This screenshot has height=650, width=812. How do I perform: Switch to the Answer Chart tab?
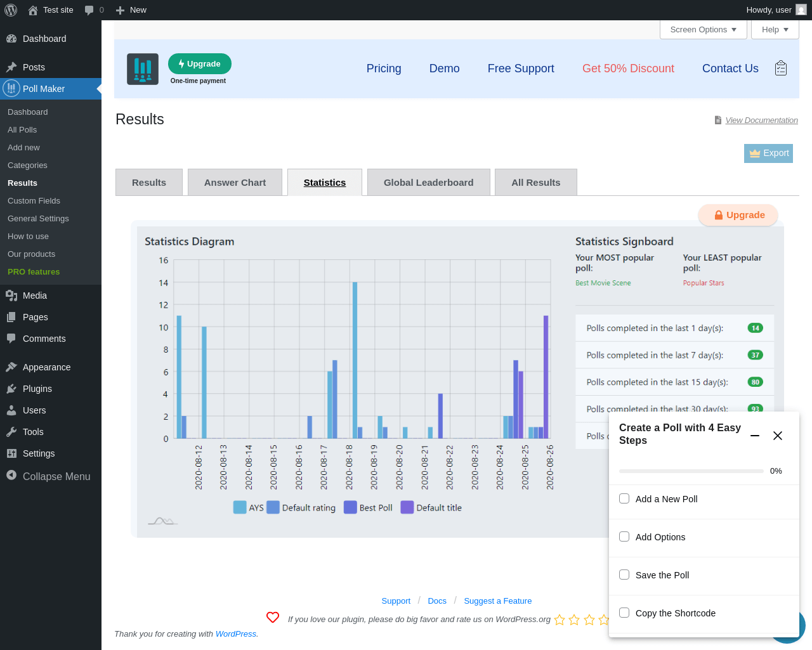pyautogui.click(x=235, y=183)
